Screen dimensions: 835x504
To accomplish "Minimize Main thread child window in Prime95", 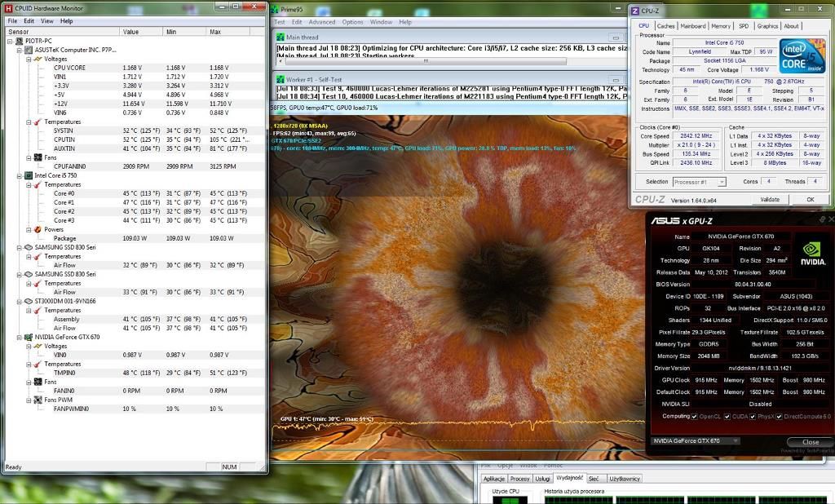I will (616, 38).
